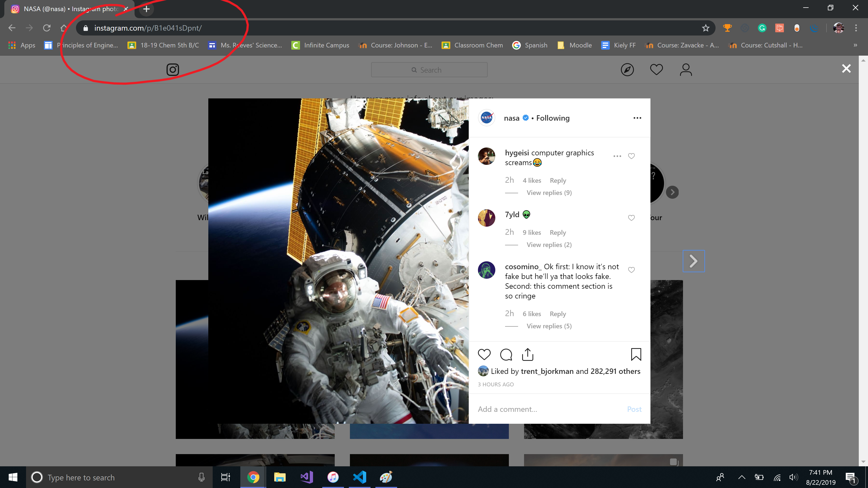Screen dimensions: 868x488
Task: Open the post's three-dot options menu
Action: click(x=637, y=118)
